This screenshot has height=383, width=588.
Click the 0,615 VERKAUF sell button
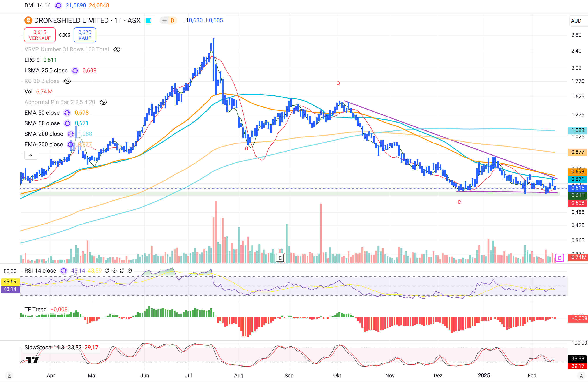click(x=40, y=35)
